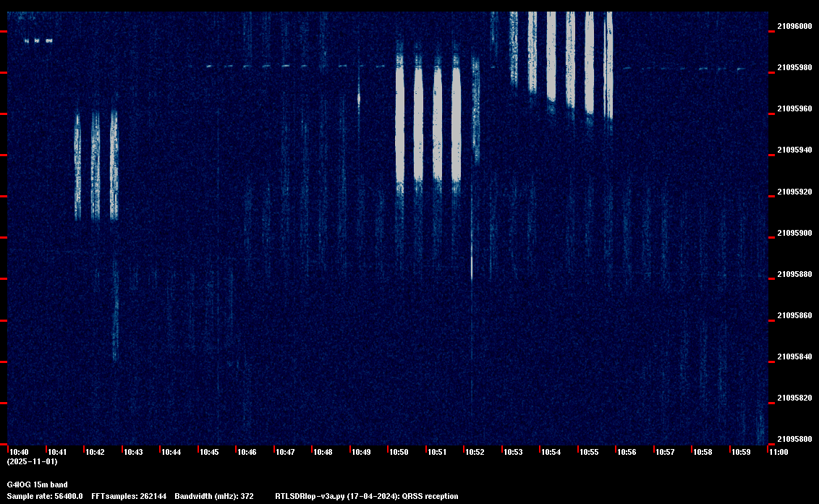This screenshot has height=504, width=819.
Task: Click the 10:55 time axis label
Action: coord(589,452)
